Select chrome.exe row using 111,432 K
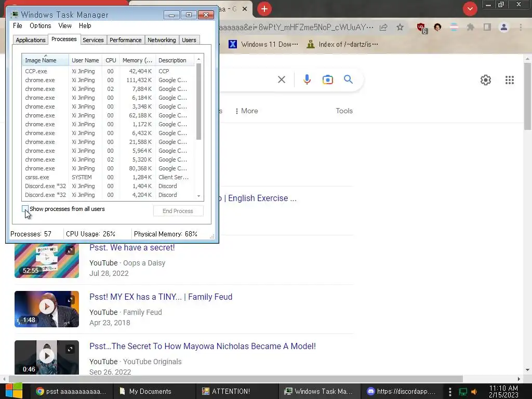This screenshot has width=532, height=399. (108, 80)
